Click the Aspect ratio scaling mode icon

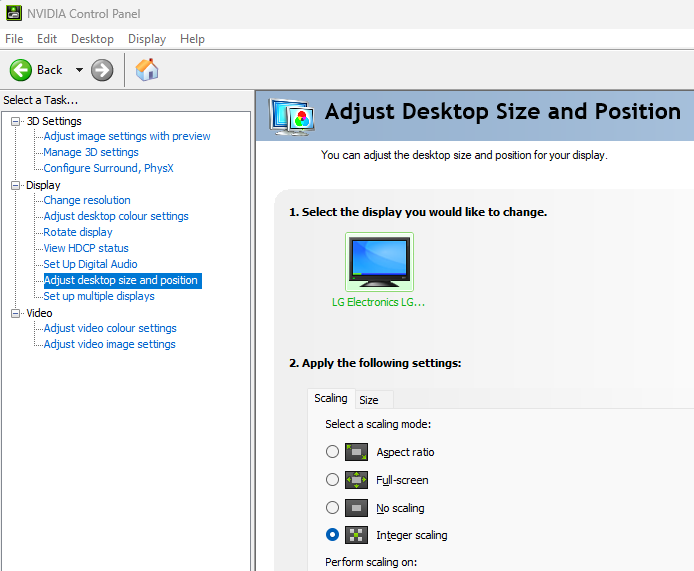[x=356, y=452]
